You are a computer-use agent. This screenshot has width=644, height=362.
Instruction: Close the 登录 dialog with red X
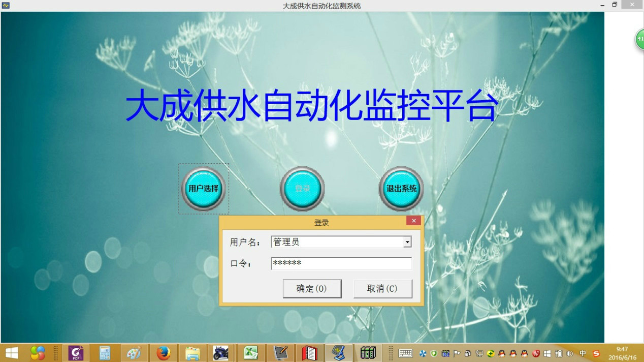(x=413, y=221)
